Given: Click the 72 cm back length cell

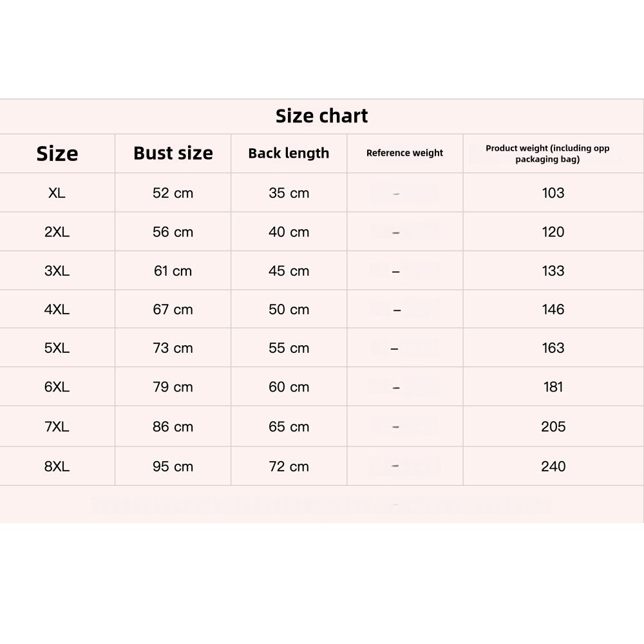Looking at the screenshot, I should [289, 466].
